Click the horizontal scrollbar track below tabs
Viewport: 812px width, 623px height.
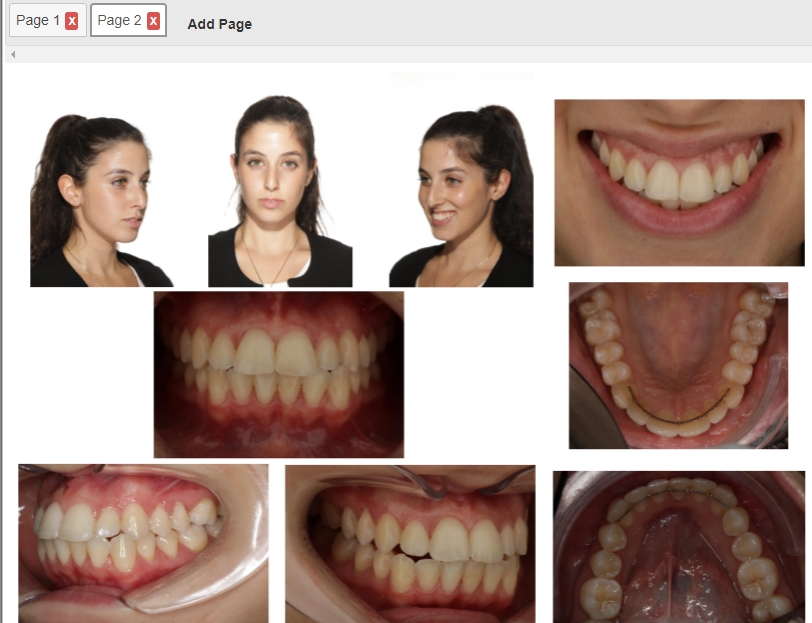click(x=400, y=54)
